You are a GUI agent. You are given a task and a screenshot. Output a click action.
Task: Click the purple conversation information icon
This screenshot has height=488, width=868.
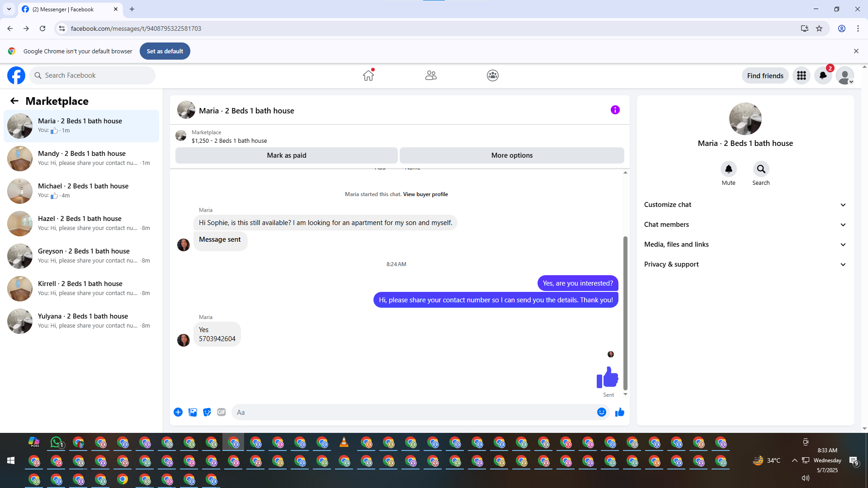(615, 110)
